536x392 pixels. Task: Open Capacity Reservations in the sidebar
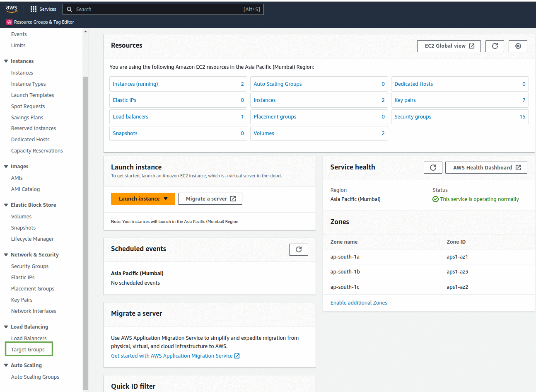tap(37, 150)
